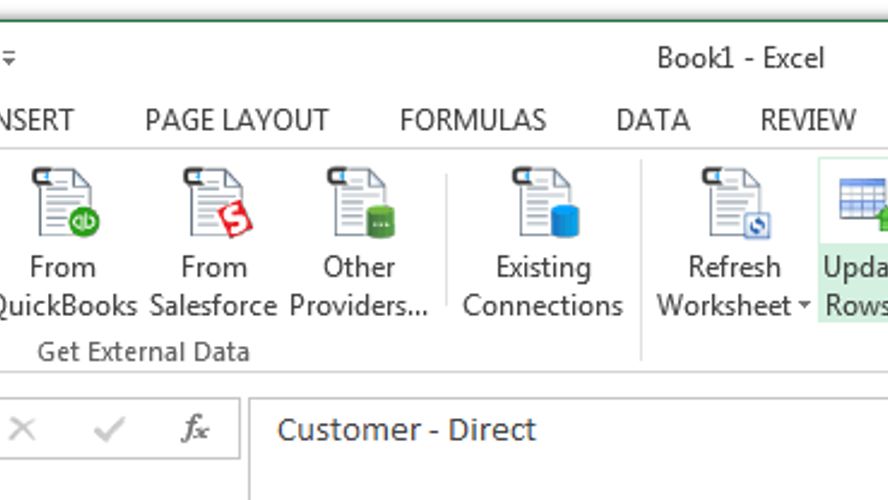
Task: Click formula bar text 'Customer - Direct'
Action: (406, 430)
